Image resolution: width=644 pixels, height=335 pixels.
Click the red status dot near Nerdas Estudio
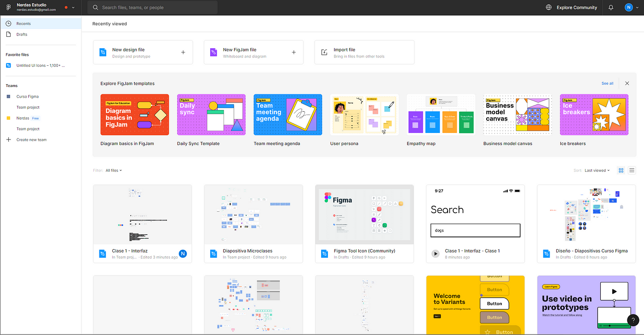point(66,8)
